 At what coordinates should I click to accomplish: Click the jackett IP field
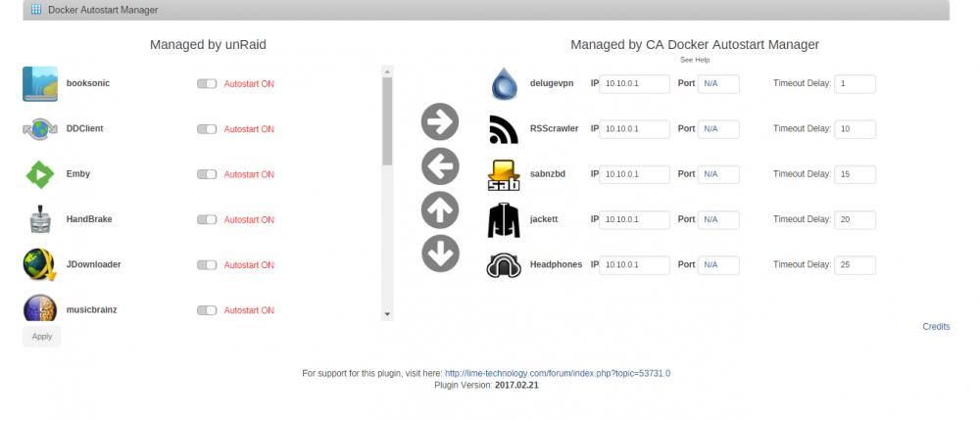634,220
